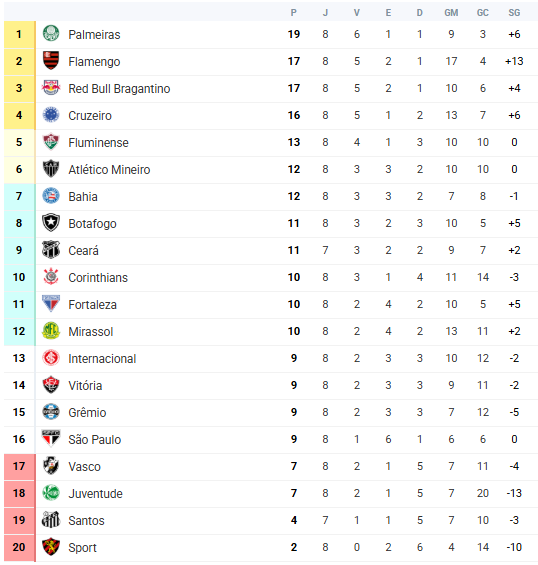Click the Grêmio club crest
The width and height of the screenshot is (538, 565).
pos(51,412)
